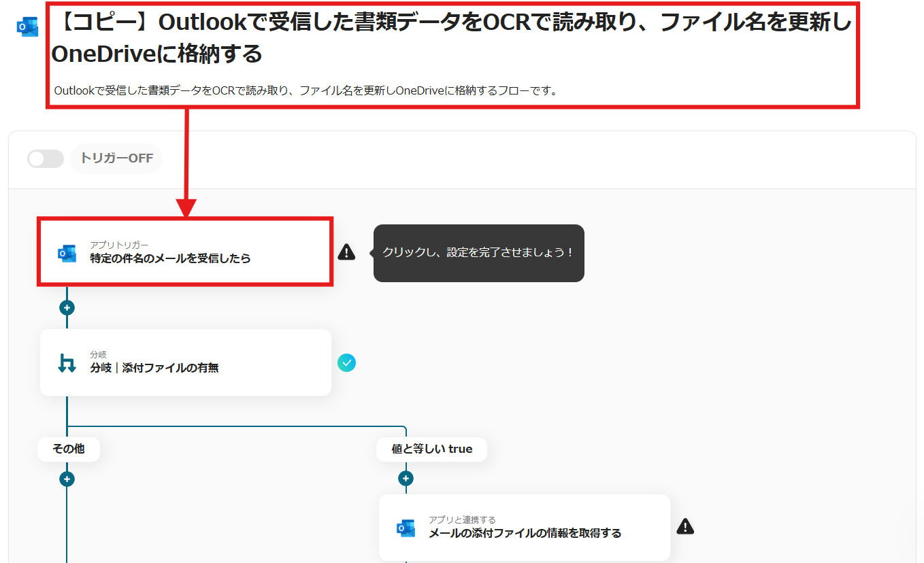Select the その他 branch label
Screen dimensions: 924x563
[69, 449]
